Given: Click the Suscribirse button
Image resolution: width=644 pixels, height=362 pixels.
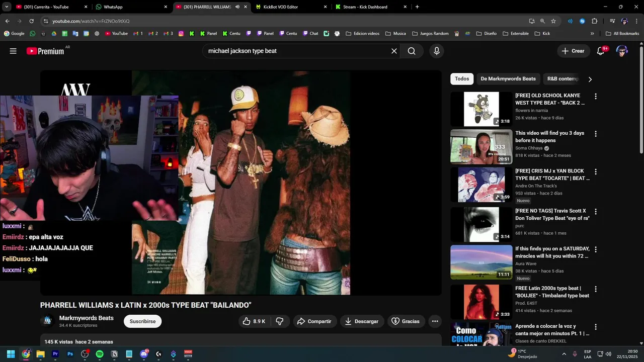Looking at the screenshot, I should click(142, 321).
